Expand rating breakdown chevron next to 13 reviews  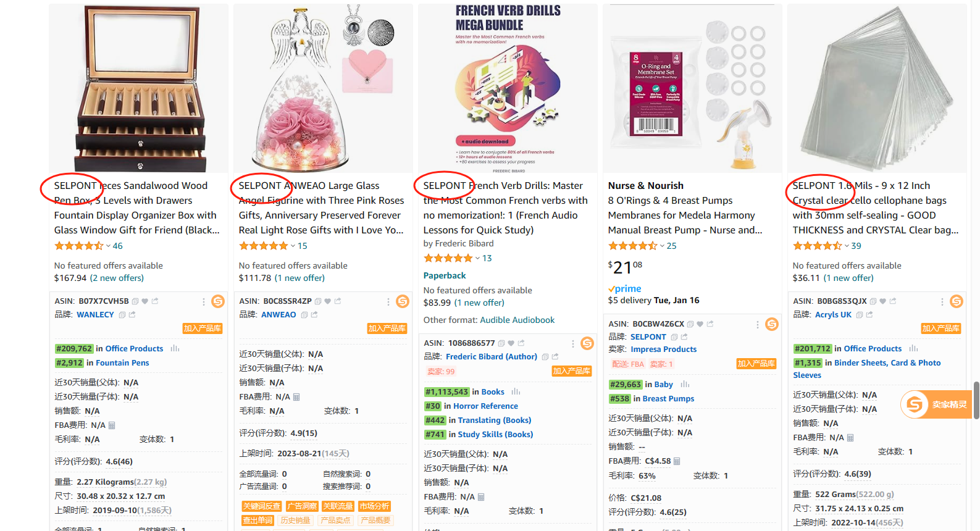click(x=477, y=258)
